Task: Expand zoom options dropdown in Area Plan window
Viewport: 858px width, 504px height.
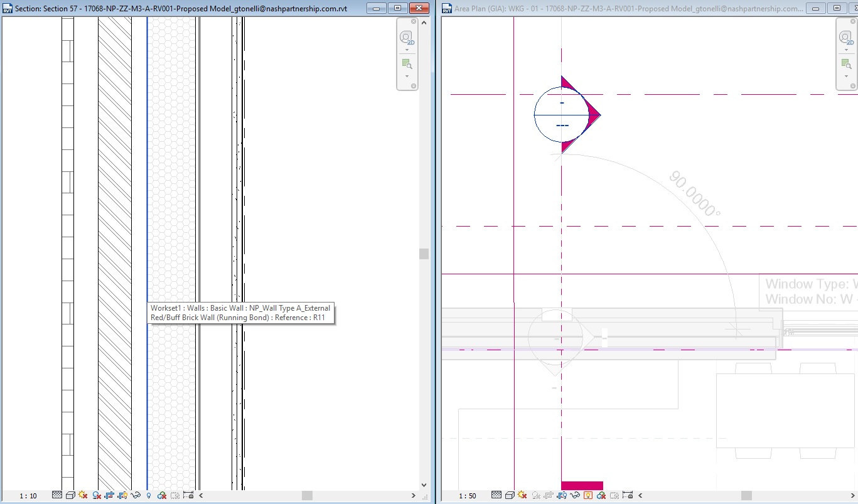Action: click(x=846, y=76)
